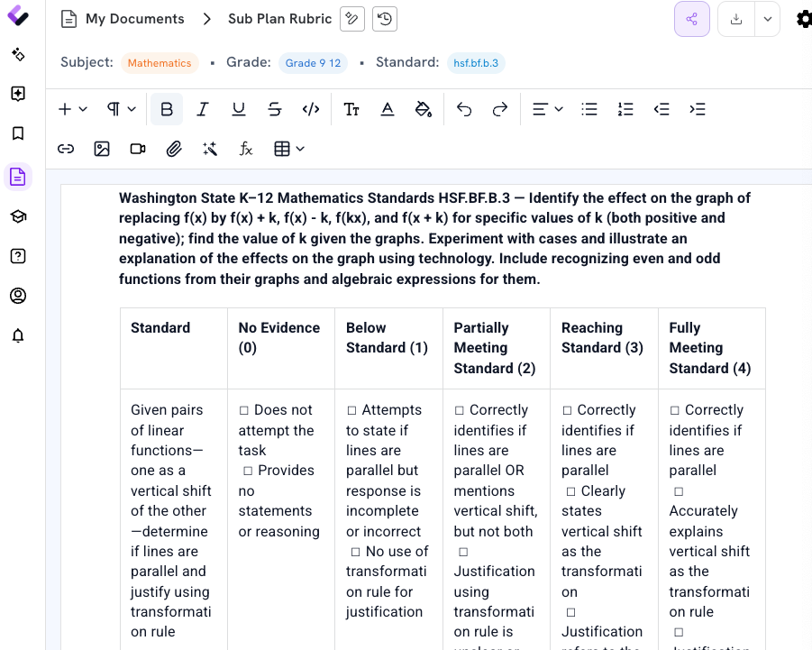Click the Below Standard (1) header cell

[389, 349]
